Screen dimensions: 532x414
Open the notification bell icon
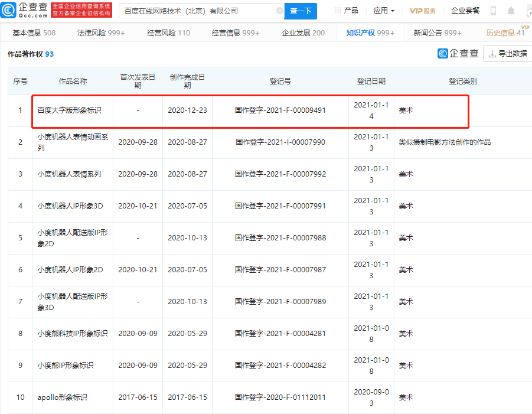(511, 10)
